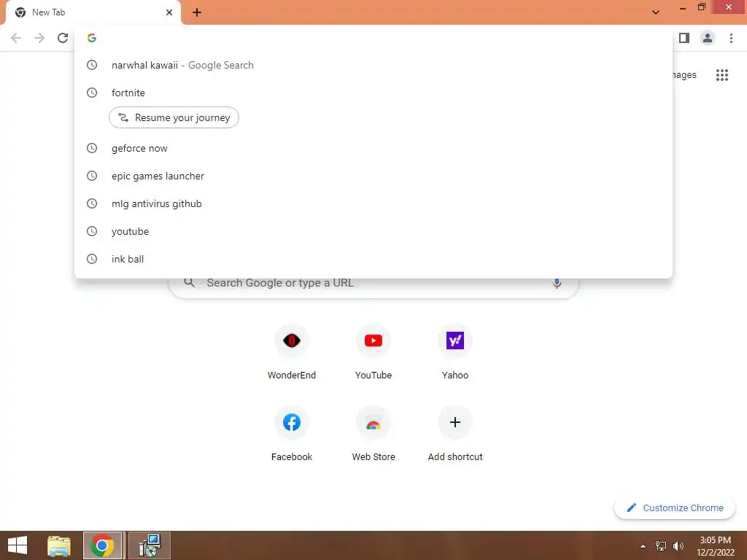Screen dimensions: 747x560
Task: Reload the current page
Action: click(63, 38)
